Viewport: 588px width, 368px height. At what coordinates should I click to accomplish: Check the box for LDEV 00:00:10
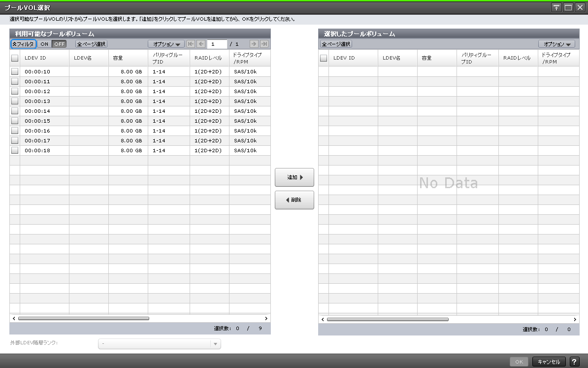tap(15, 71)
